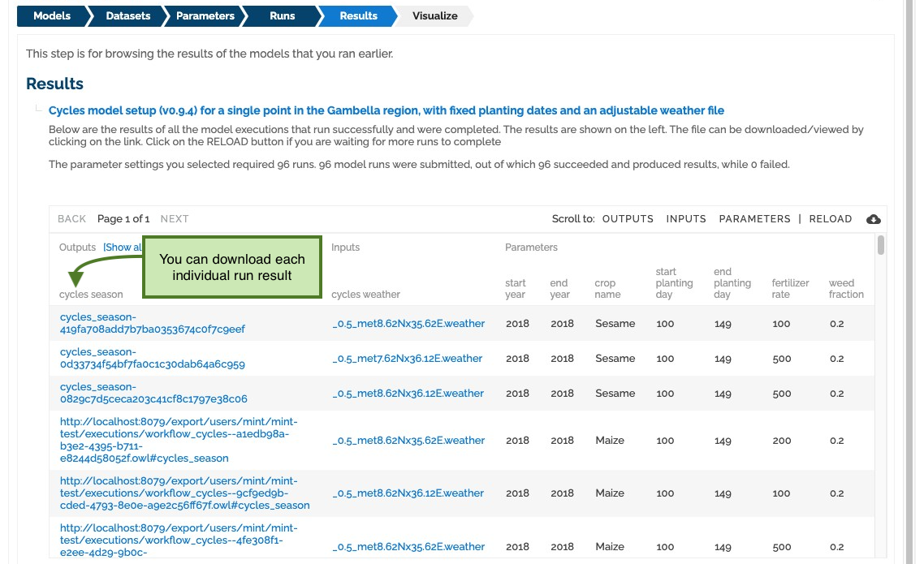Click the BACK page button
924x564 pixels.
pyautogui.click(x=72, y=219)
